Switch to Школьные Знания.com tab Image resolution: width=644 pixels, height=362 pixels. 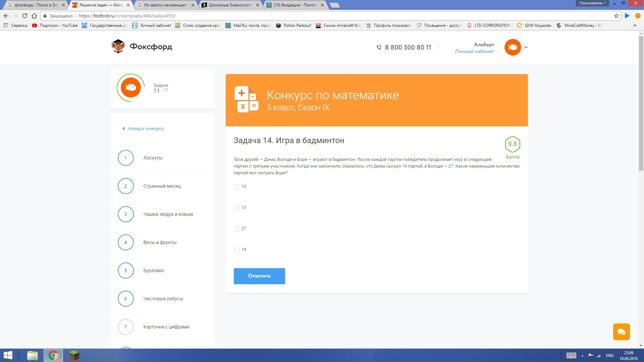coord(230,5)
